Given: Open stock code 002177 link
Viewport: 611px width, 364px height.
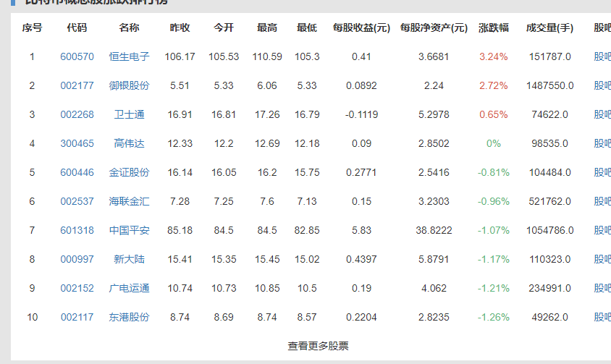Looking at the screenshot, I should [77, 85].
